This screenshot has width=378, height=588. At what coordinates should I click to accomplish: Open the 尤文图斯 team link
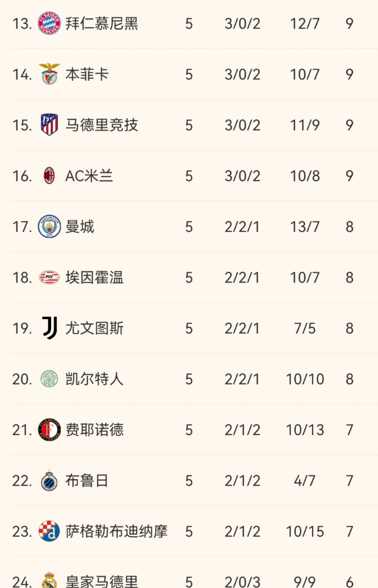(x=94, y=328)
